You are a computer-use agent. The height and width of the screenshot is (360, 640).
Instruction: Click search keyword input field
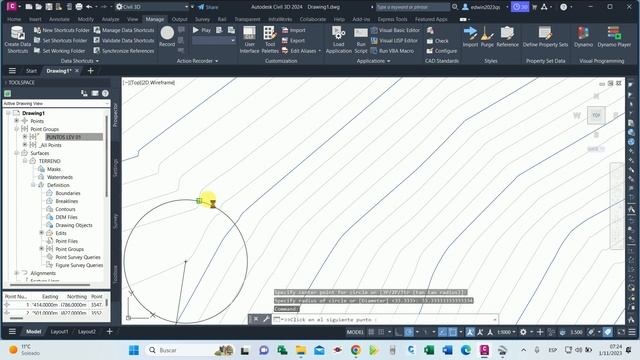pos(412,7)
